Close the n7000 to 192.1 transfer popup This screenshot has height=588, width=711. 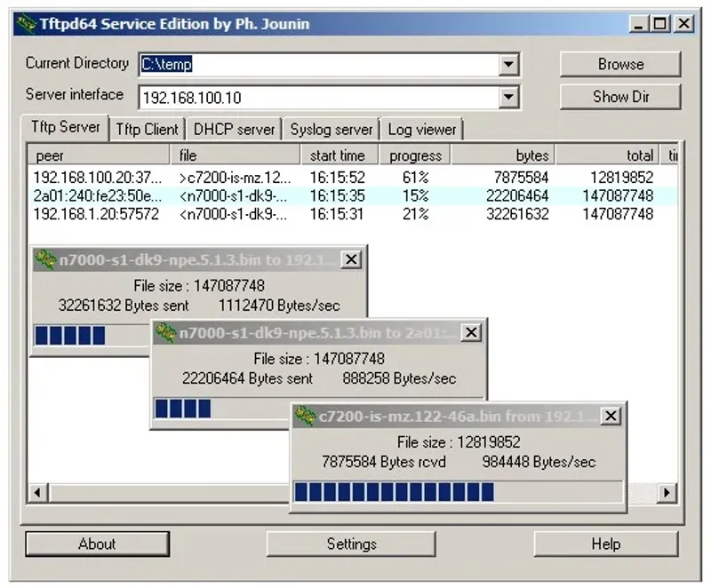pyautogui.click(x=351, y=259)
